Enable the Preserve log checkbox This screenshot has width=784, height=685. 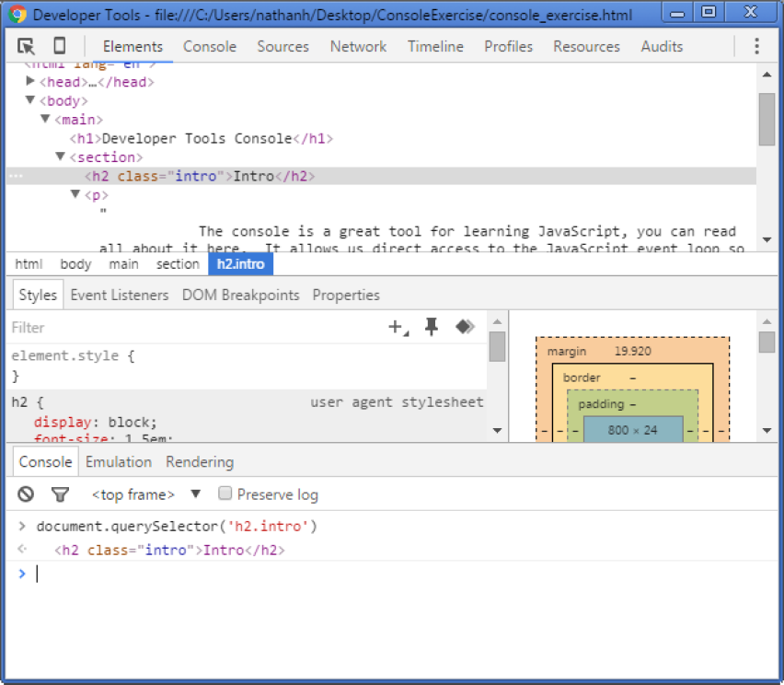225,493
